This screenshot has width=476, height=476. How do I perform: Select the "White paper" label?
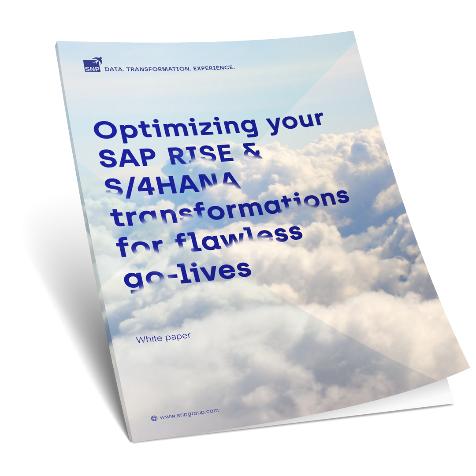[x=164, y=338]
